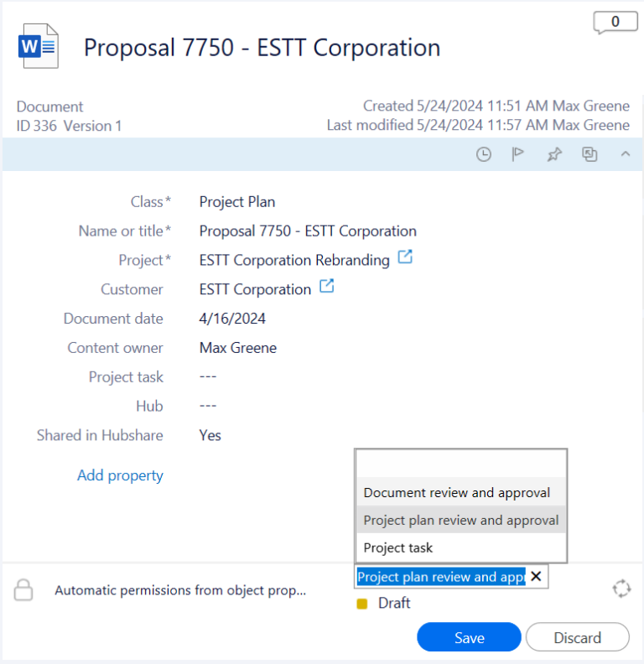Select Project task workflow option
Viewport: 644px width, 664px height.
pos(398,548)
